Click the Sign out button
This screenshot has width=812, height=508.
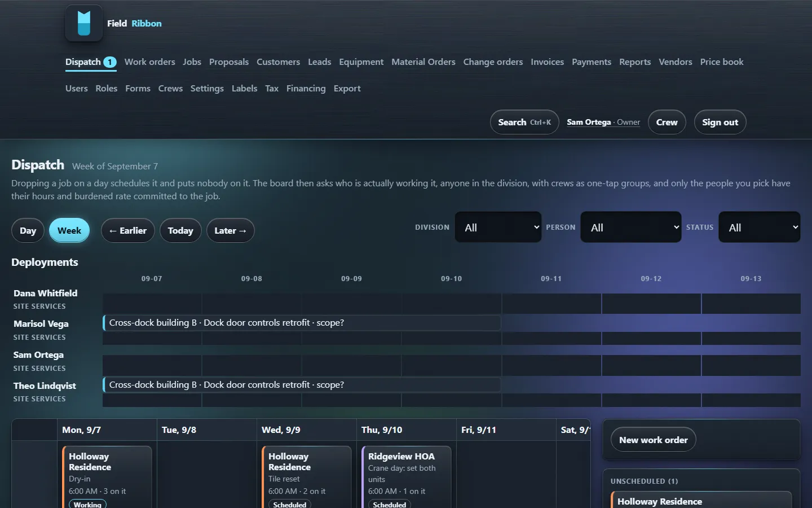click(x=720, y=122)
